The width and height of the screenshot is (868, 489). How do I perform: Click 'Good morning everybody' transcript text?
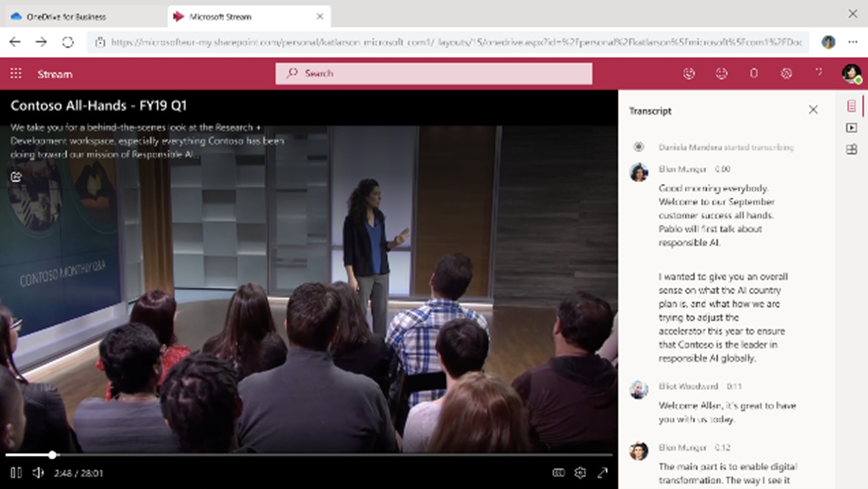point(717,215)
